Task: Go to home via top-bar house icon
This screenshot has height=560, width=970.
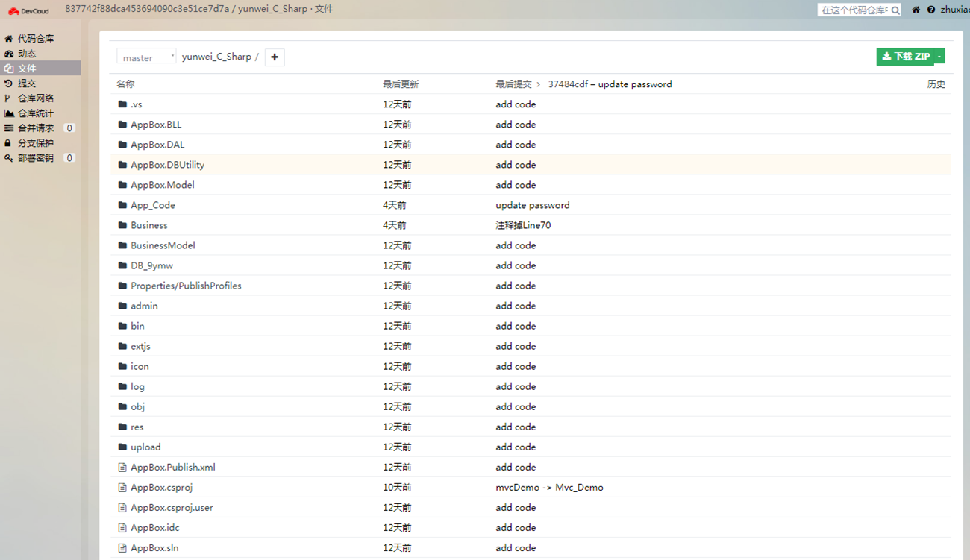Action: 916,10
